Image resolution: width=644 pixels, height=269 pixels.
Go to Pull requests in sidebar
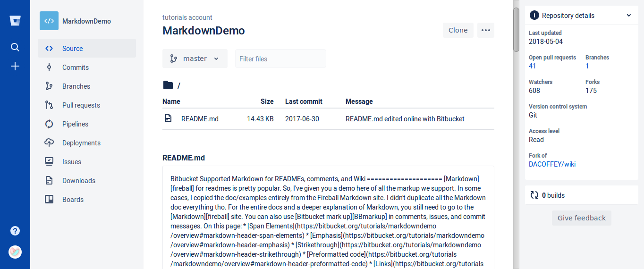(87, 105)
